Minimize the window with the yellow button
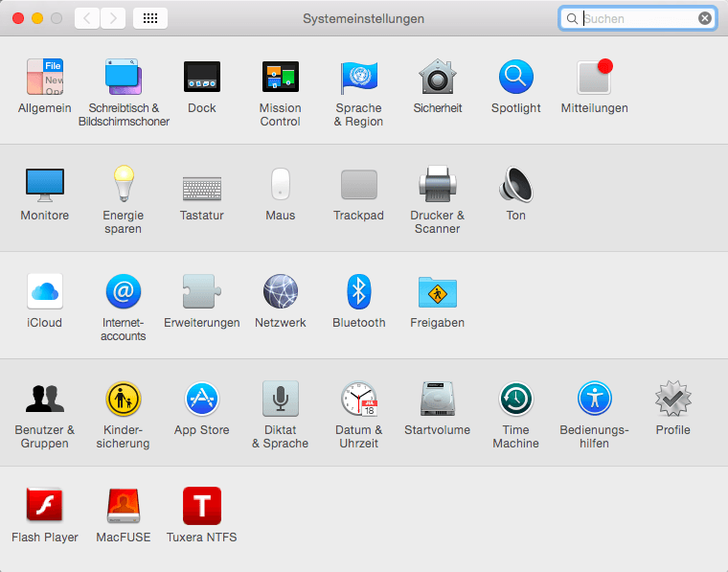 click(x=37, y=18)
